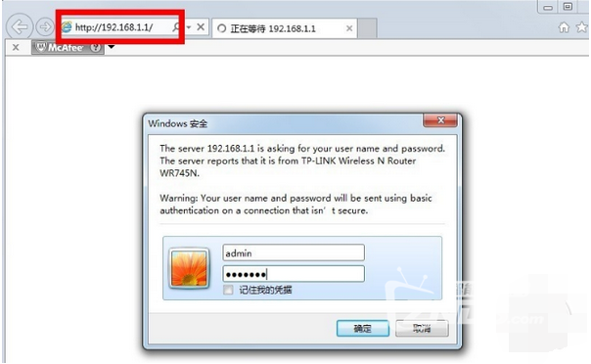Enable the 记住我的凭据 checkbox

coord(228,290)
